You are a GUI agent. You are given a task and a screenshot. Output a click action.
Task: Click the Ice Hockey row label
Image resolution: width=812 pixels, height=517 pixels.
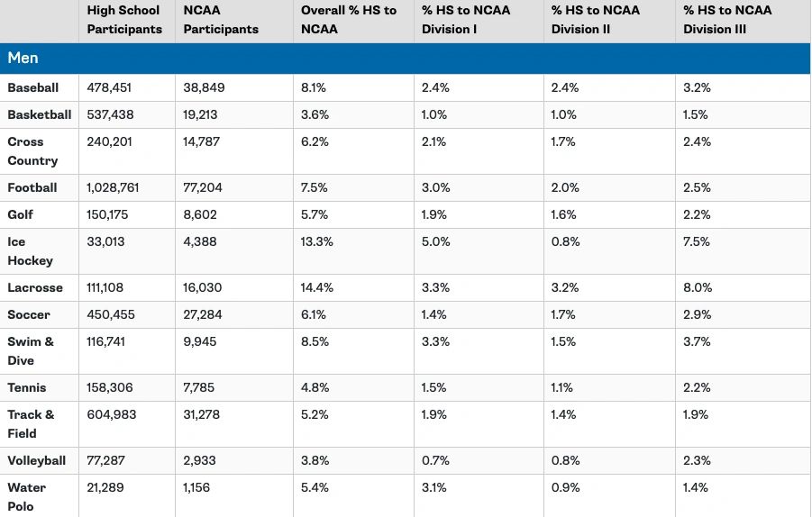[30, 251]
